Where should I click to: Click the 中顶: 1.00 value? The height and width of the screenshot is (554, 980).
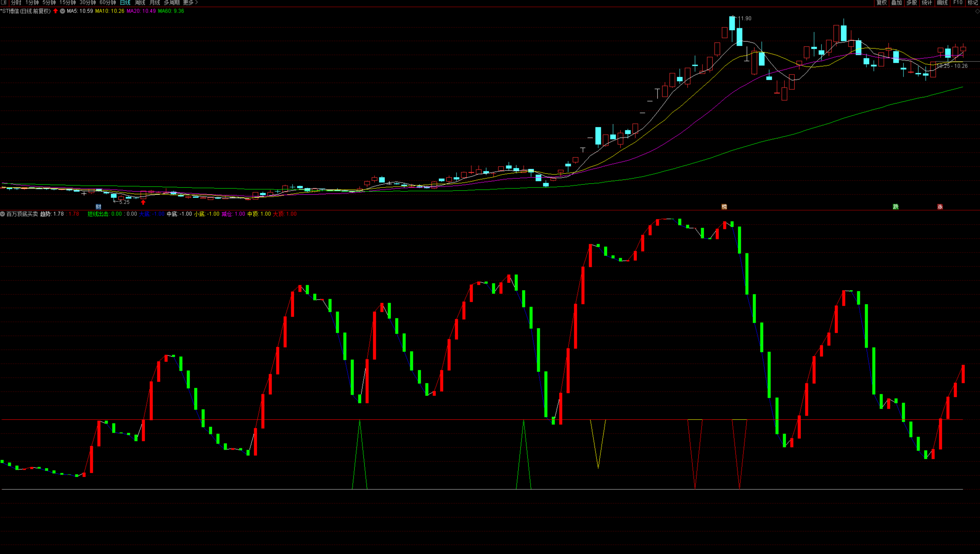[259, 214]
